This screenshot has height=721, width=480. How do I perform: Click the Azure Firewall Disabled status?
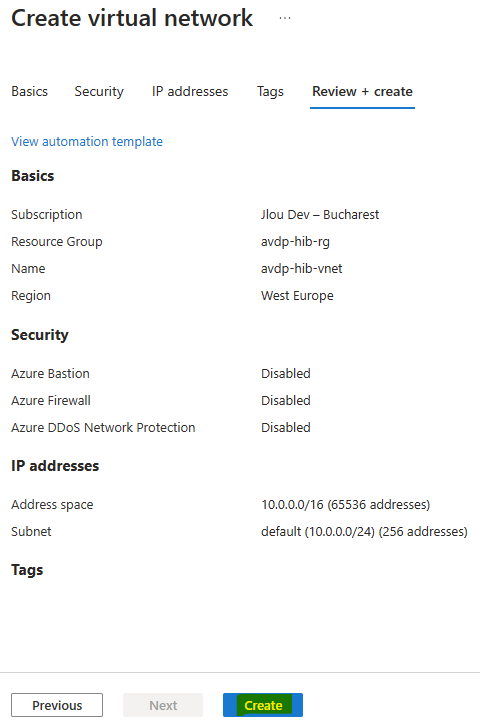click(x=286, y=401)
